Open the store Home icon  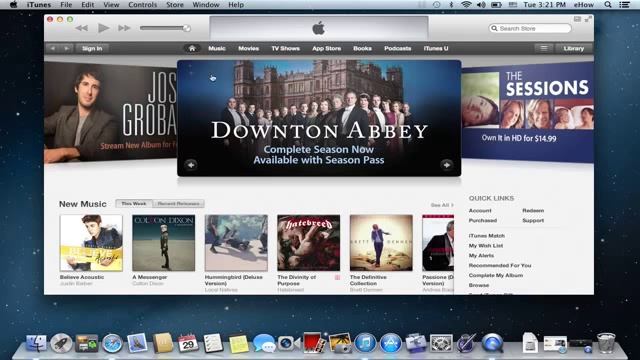click(x=192, y=48)
